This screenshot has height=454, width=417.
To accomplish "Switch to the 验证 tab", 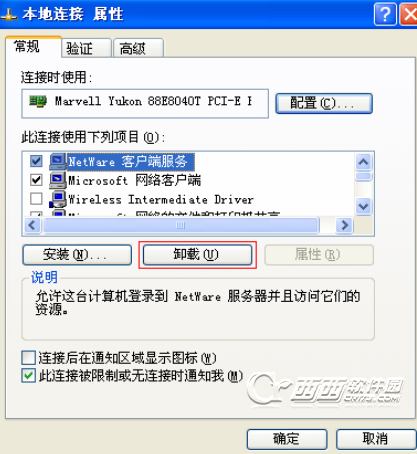I will [x=86, y=49].
